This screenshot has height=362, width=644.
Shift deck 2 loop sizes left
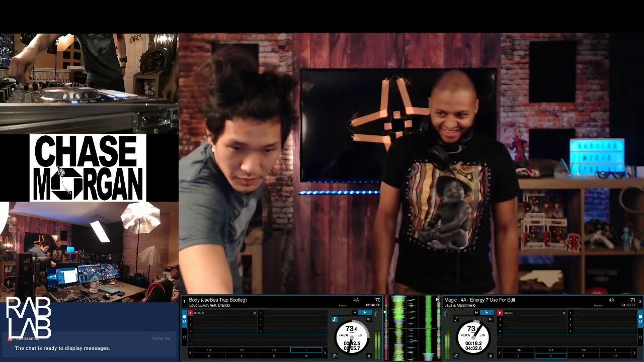(x=500, y=353)
